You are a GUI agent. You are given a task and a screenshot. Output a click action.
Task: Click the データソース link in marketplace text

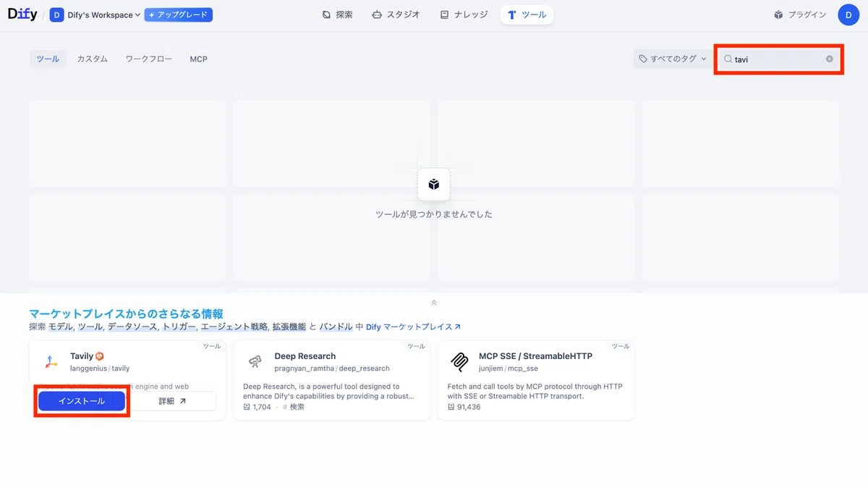pos(132,327)
